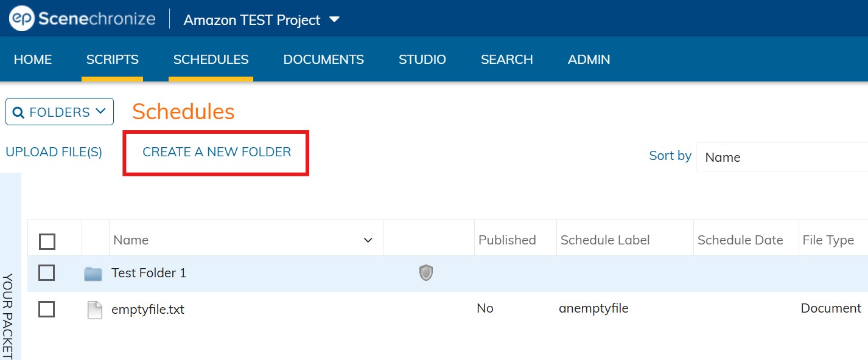Click the emptyfile.txt document icon
Image resolution: width=868 pixels, height=360 pixels.
point(94,310)
